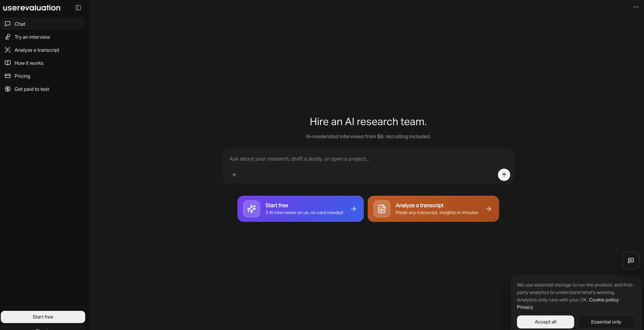
Task: Open Get paid to test
Action: click(x=43, y=89)
